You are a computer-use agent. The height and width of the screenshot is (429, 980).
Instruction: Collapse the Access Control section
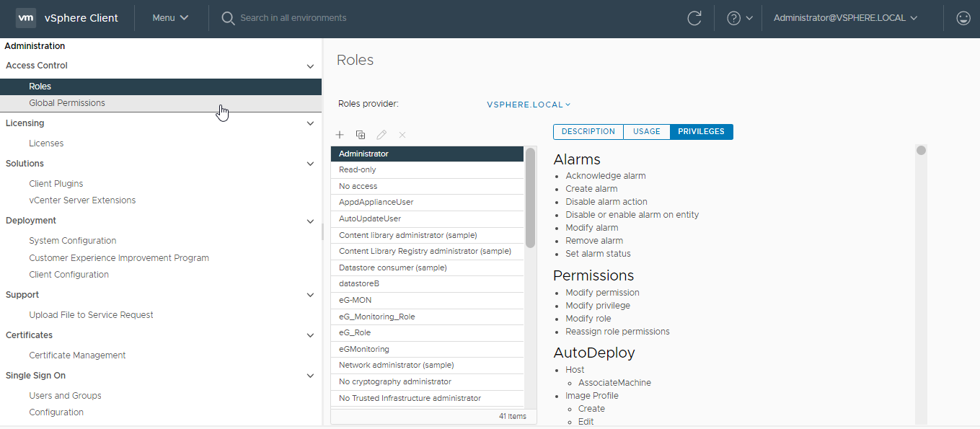point(310,66)
